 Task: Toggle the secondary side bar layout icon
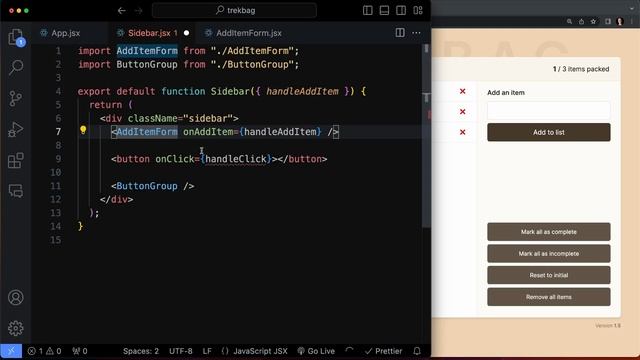click(401, 11)
